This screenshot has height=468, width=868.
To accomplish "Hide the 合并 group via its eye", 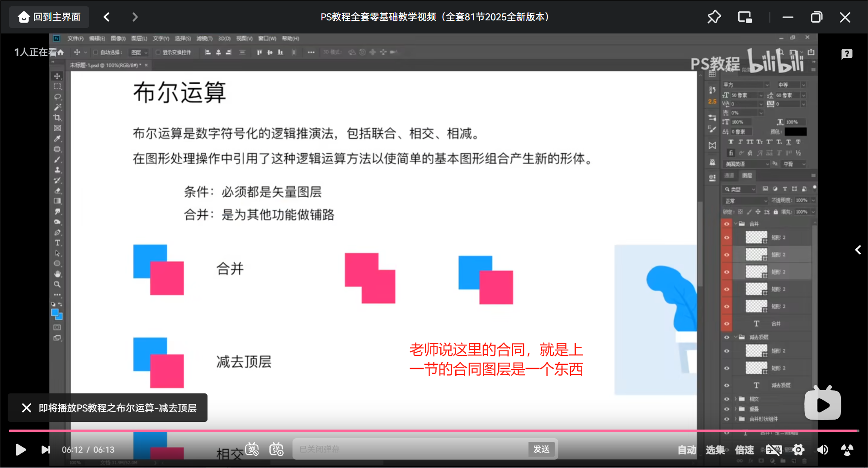I will click(x=726, y=224).
